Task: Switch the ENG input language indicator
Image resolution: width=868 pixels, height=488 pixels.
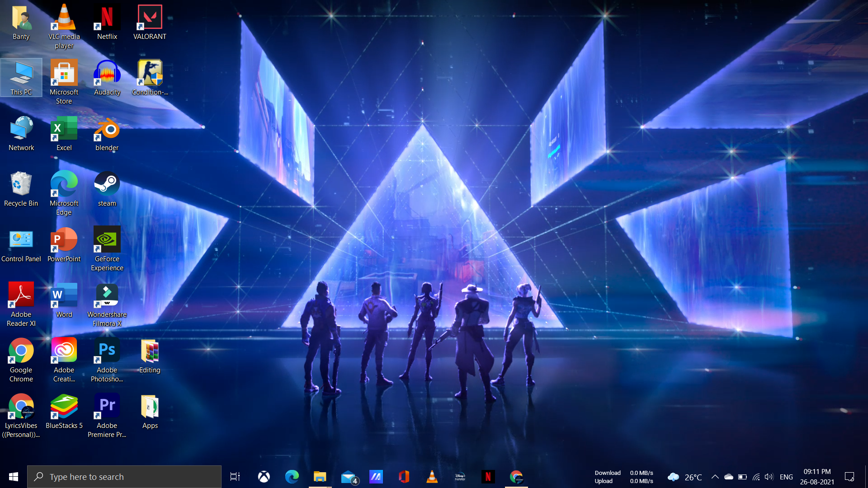Action: coord(786,477)
